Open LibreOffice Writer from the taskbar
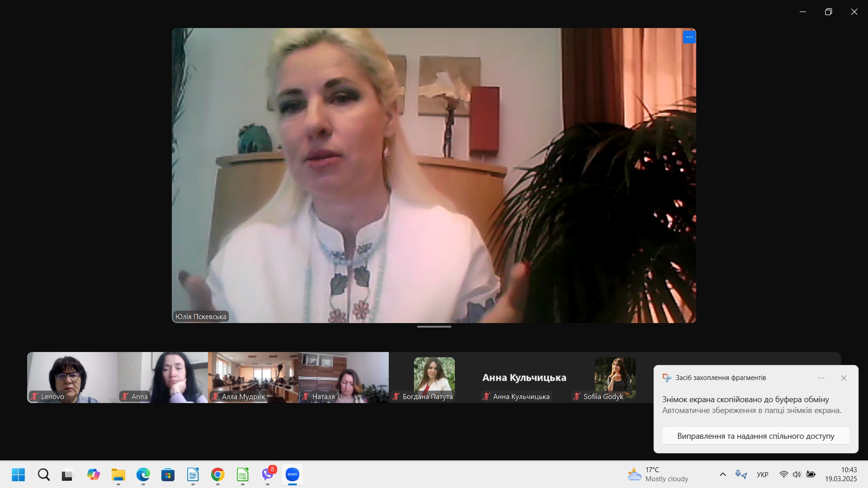Image resolution: width=868 pixels, height=488 pixels. (x=193, y=474)
